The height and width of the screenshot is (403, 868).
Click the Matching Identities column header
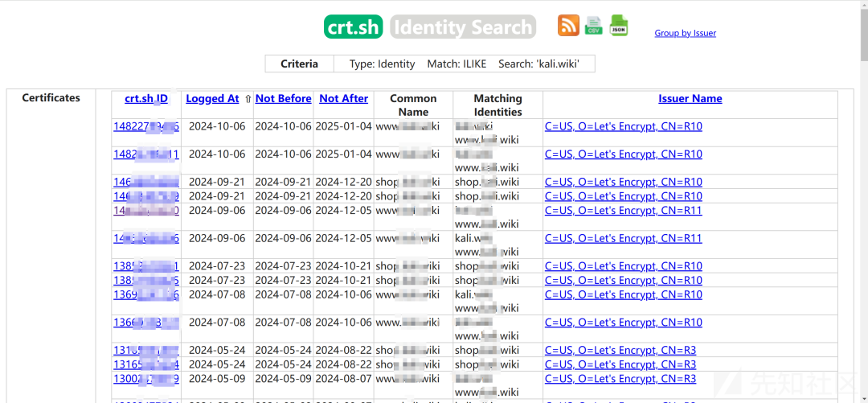pos(497,105)
